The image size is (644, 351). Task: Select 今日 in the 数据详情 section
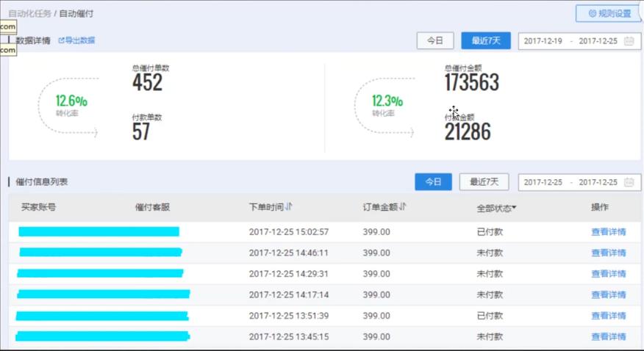point(435,41)
